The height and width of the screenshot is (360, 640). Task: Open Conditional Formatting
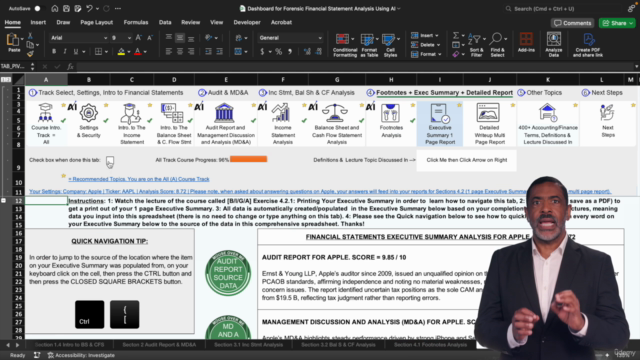point(344,45)
